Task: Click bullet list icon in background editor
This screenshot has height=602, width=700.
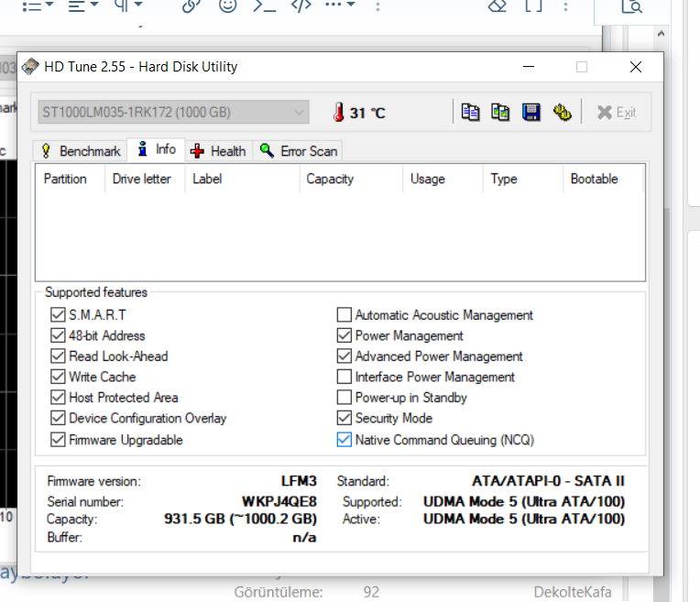Action: pos(32,5)
